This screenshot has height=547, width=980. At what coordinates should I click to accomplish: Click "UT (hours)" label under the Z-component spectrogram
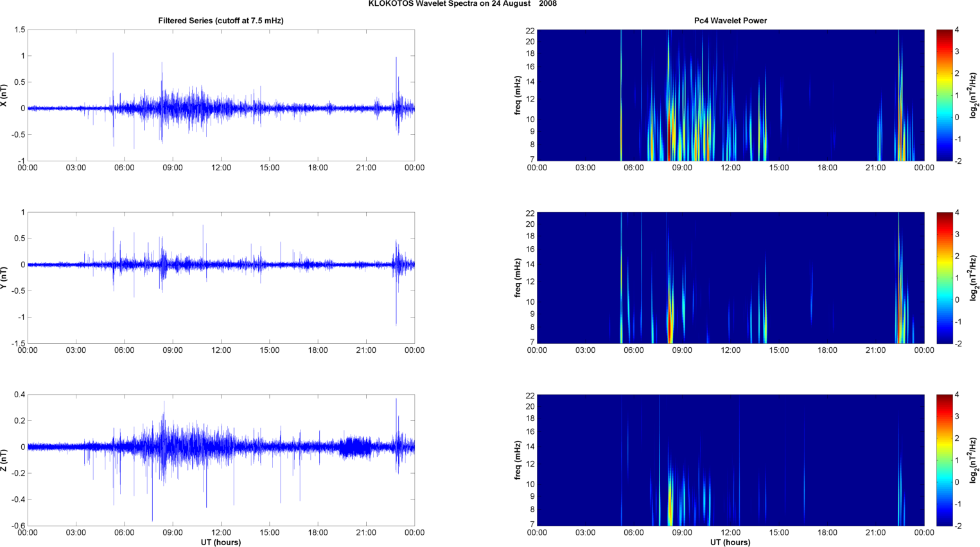(x=730, y=542)
